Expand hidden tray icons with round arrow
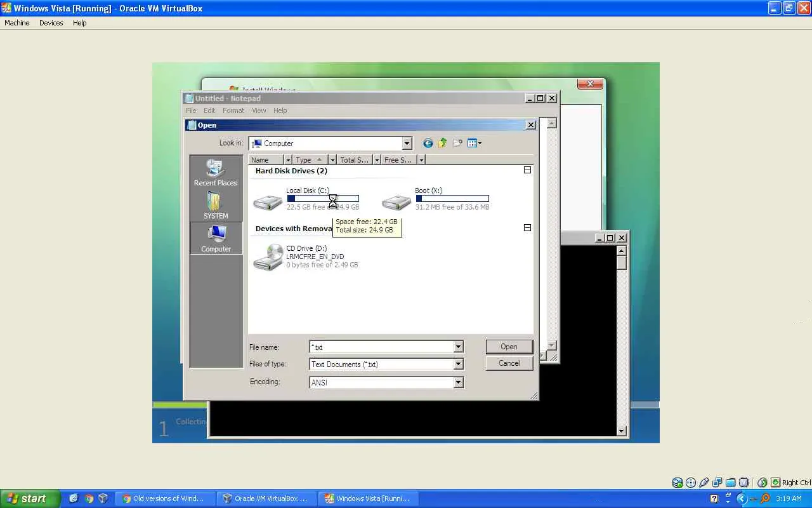 pyautogui.click(x=741, y=498)
